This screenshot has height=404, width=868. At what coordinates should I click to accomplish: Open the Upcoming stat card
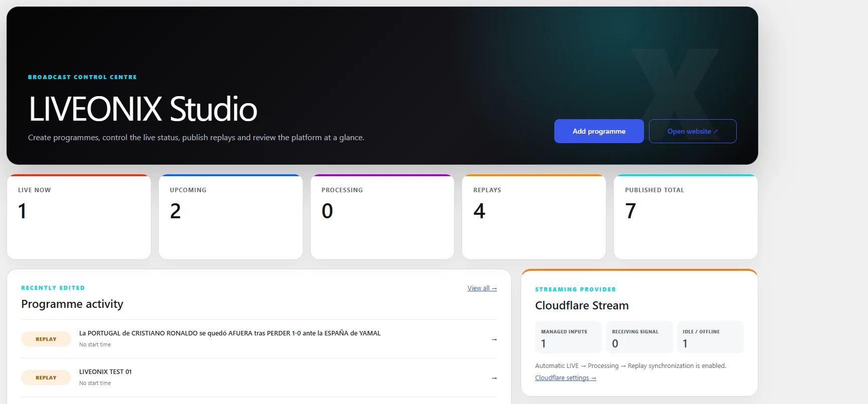pos(231,217)
